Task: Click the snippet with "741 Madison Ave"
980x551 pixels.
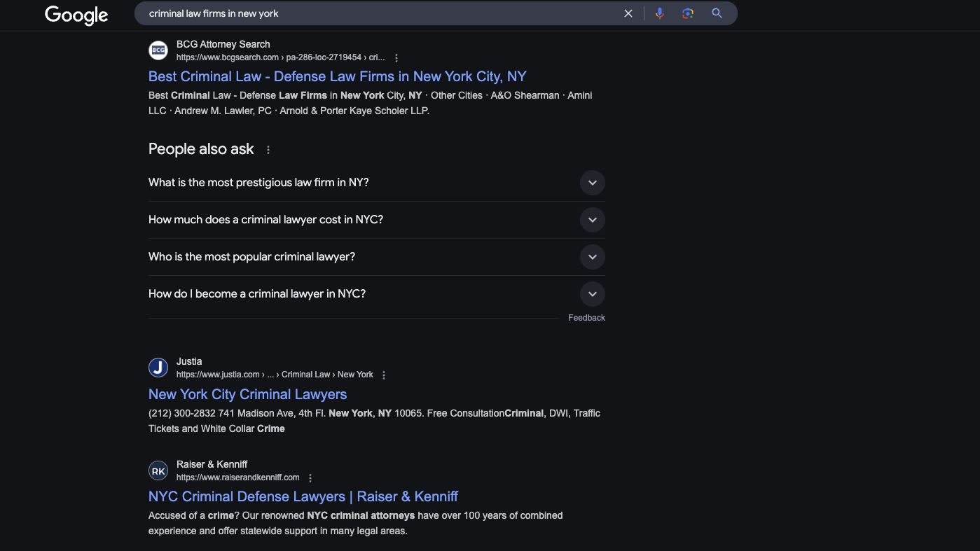Action: 374,421
